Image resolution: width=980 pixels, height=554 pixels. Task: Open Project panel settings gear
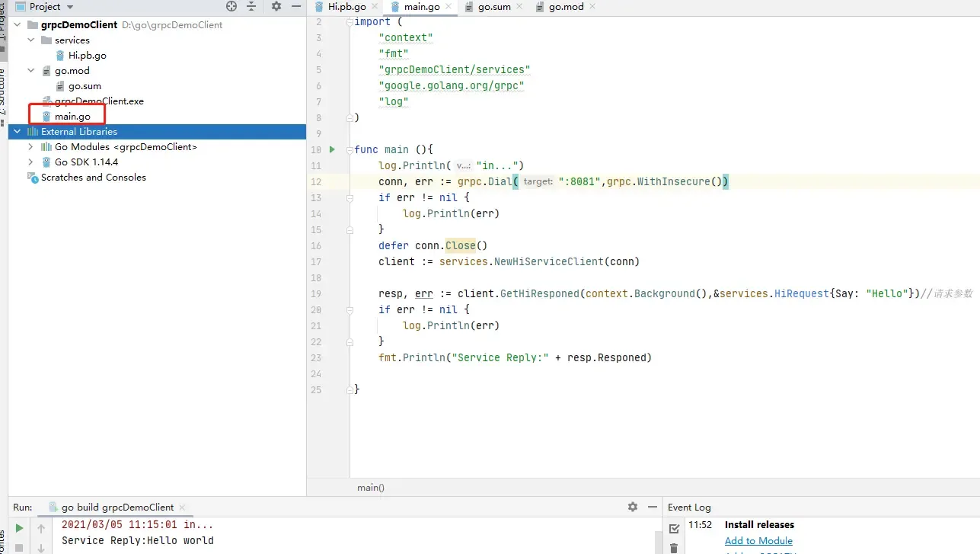pyautogui.click(x=276, y=6)
